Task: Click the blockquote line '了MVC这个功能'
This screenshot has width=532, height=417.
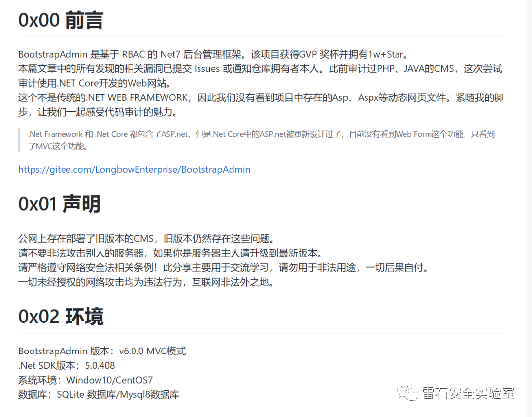Action: tap(58, 146)
